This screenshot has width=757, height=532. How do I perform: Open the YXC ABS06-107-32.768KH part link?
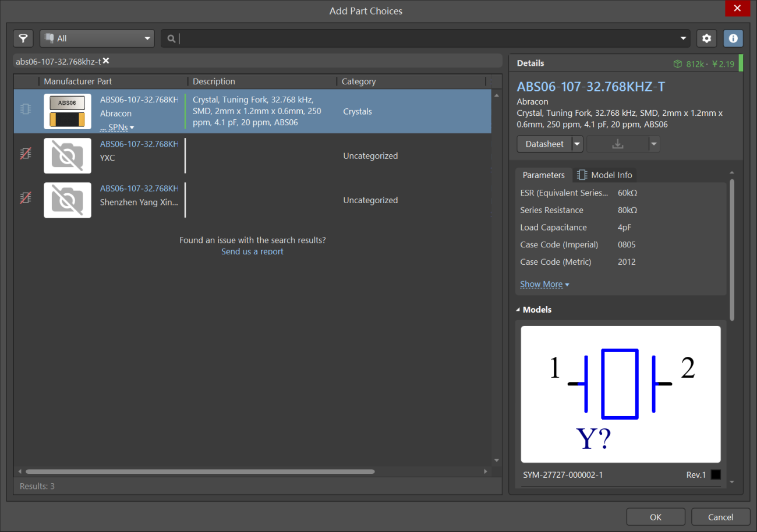139,144
